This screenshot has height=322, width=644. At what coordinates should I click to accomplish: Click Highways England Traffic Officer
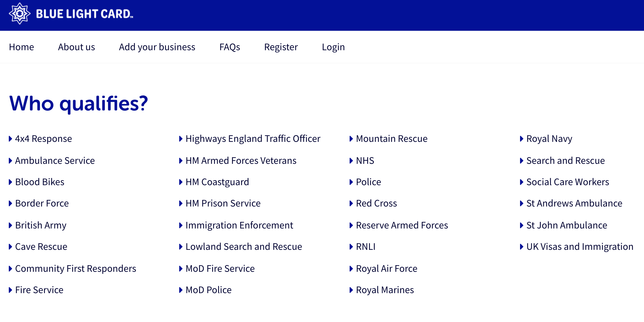(x=253, y=139)
